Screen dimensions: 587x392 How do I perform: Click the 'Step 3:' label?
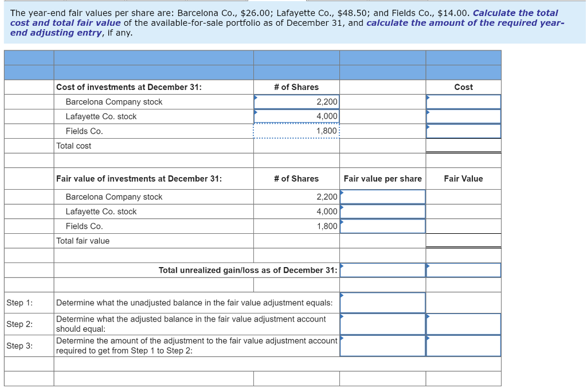(x=19, y=346)
